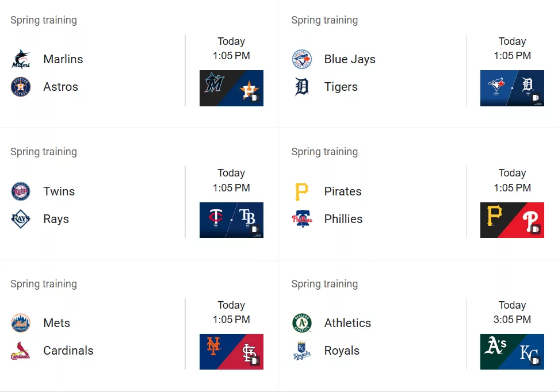Open the Blue Jays vs Tigers thumbnail
This screenshot has height=392, width=558.
click(x=512, y=88)
